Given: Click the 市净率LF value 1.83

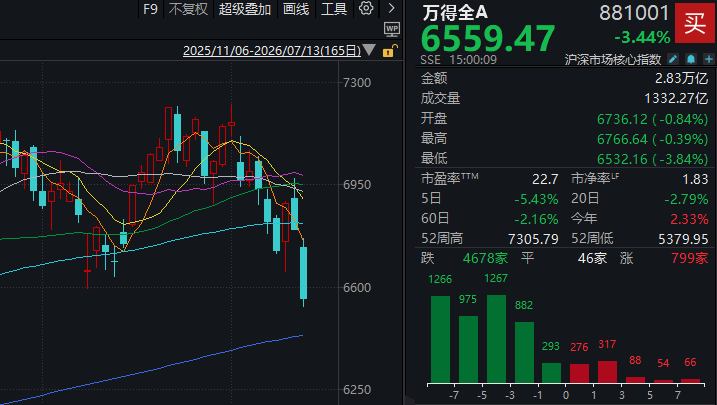Looking at the screenshot, I should click(695, 179).
